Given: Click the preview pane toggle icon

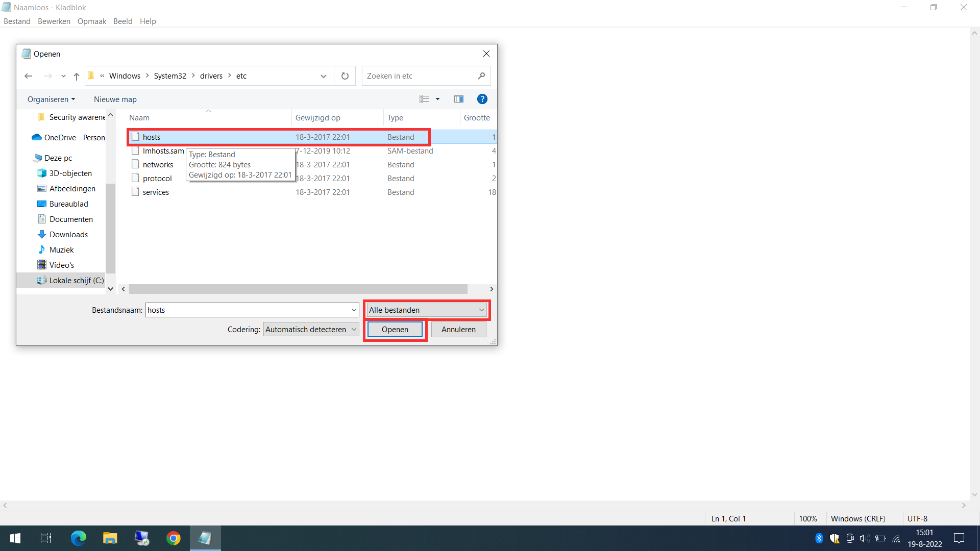Looking at the screenshot, I should point(458,99).
